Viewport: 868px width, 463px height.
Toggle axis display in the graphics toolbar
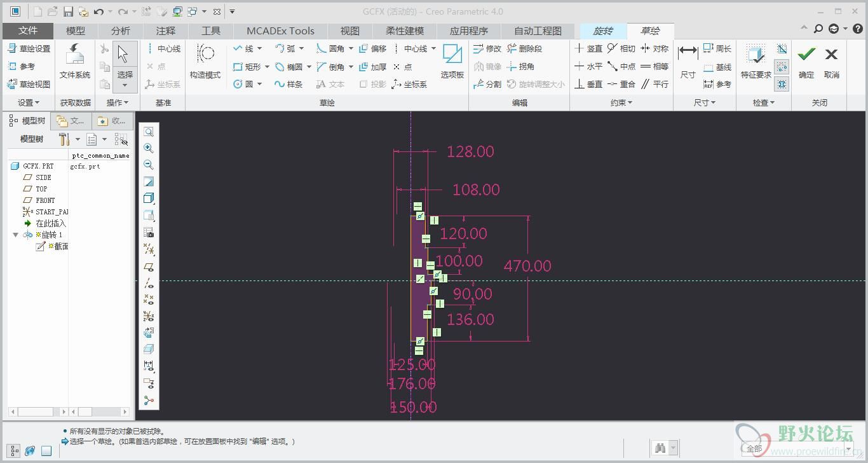(x=149, y=284)
